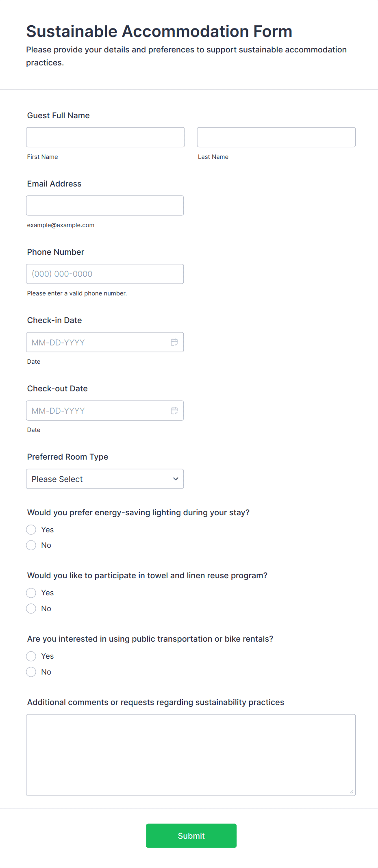This screenshot has height=868, width=378.
Task: Choose No for towel and linen reuse program
Action: 31,608
